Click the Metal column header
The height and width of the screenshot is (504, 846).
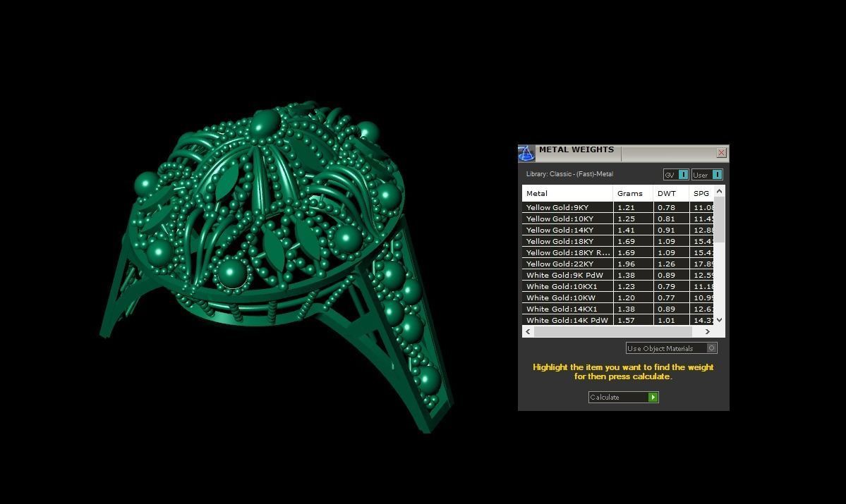567,194
